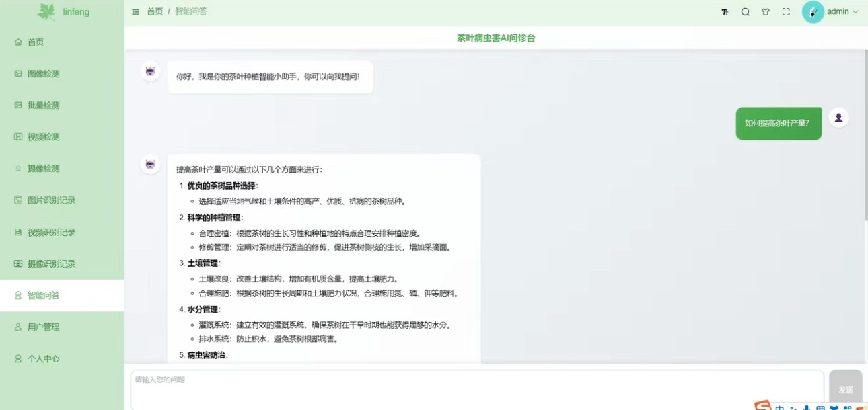868x410 pixels.
Task: Click the font size (Tt) icon in header
Action: pos(724,11)
